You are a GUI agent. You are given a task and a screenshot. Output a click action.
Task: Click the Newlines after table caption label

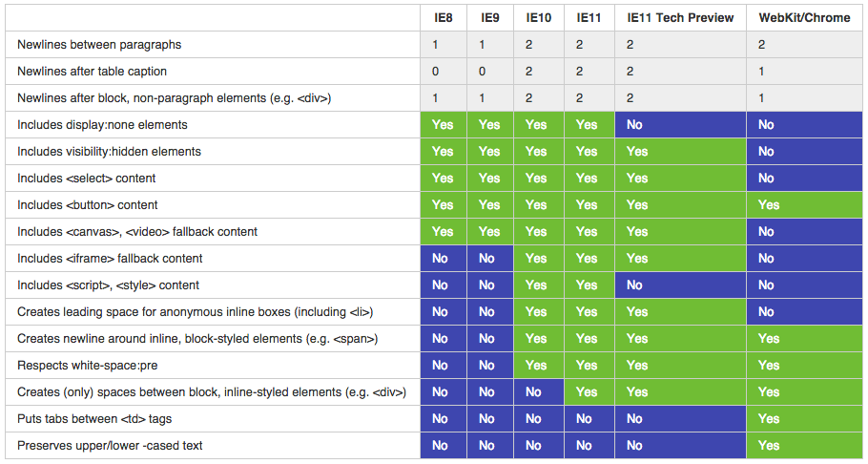[92, 71]
